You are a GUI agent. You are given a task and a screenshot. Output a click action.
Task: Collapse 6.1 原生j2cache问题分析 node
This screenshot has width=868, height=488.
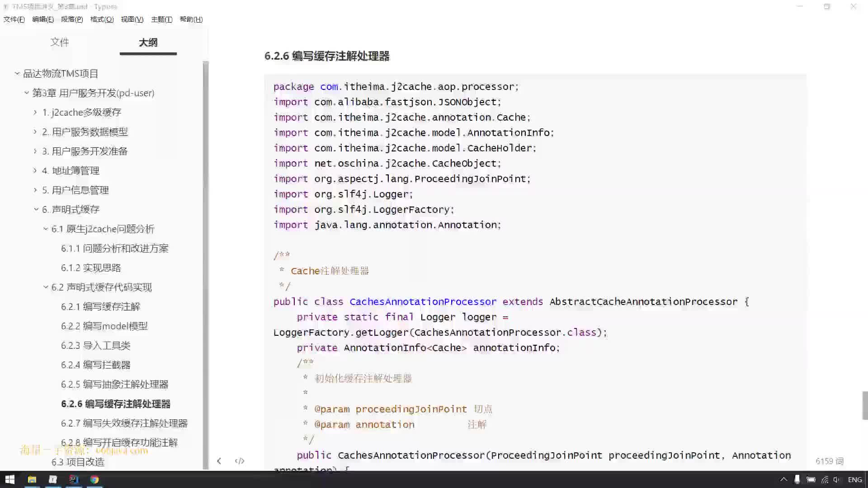click(x=46, y=229)
